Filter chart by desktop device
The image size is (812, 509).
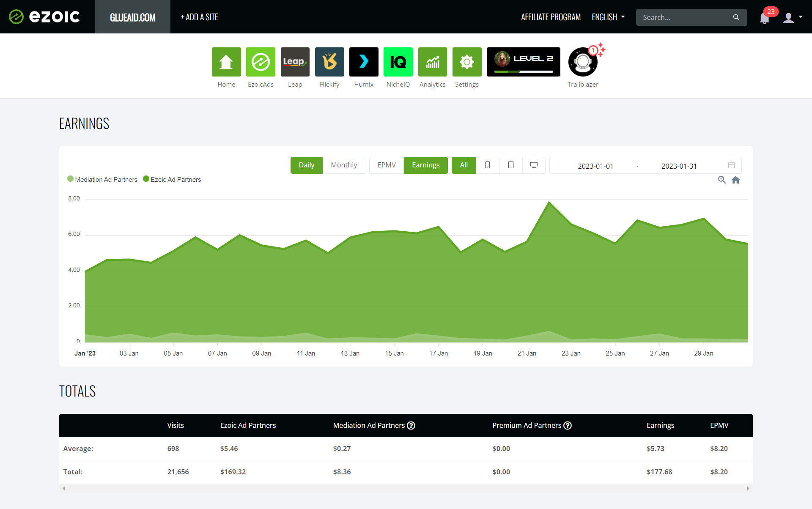pyautogui.click(x=534, y=165)
